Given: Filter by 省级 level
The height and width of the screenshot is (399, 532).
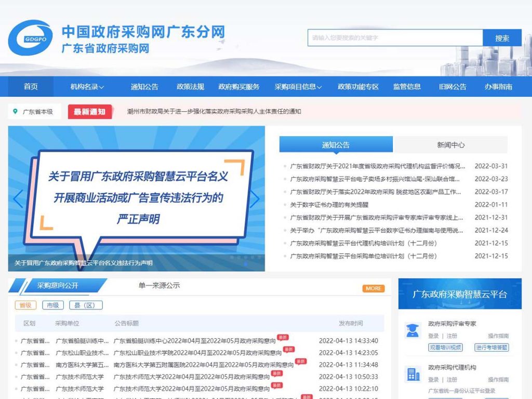Looking at the screenshot, I should tap(25, 305).
